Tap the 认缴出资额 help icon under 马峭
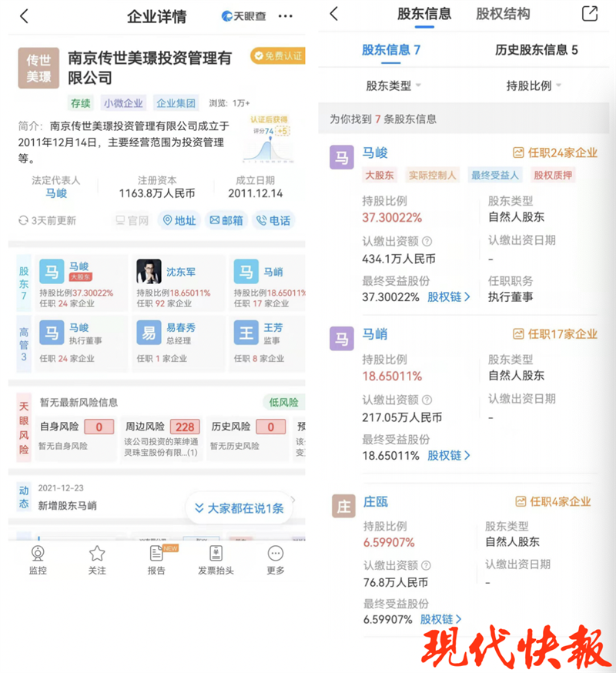The width and height of the screenshot is (616, 673). click(x=427, y=400)
